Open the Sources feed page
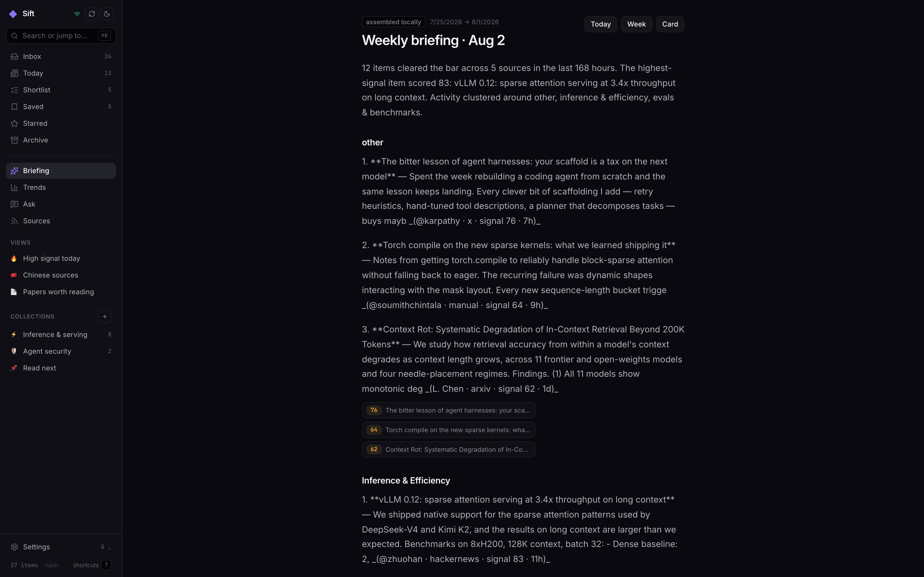The image size is (924, 577). pyautogui.click(x=61, y=221)
